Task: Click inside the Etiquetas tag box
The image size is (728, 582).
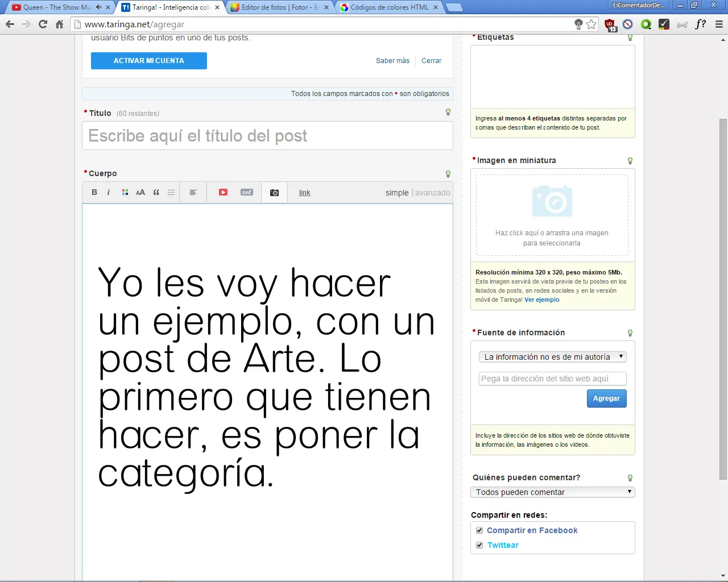Action: [553, 77]
